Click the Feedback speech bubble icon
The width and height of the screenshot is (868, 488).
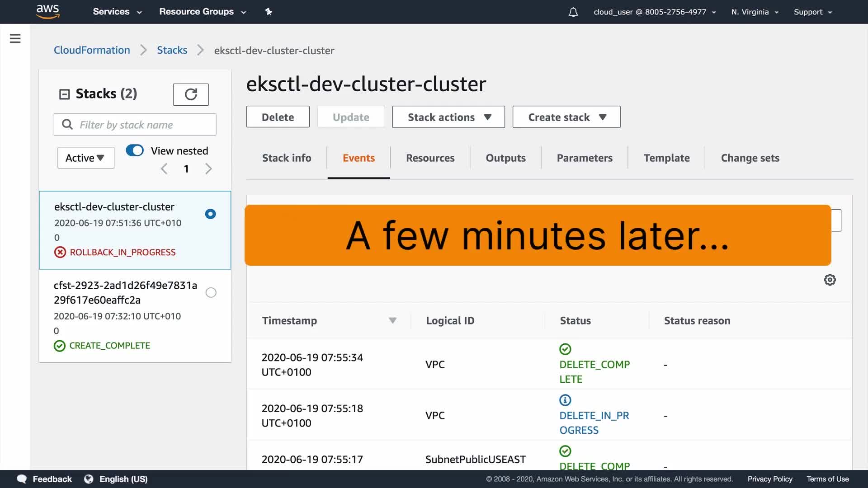[x=22, y=479]
